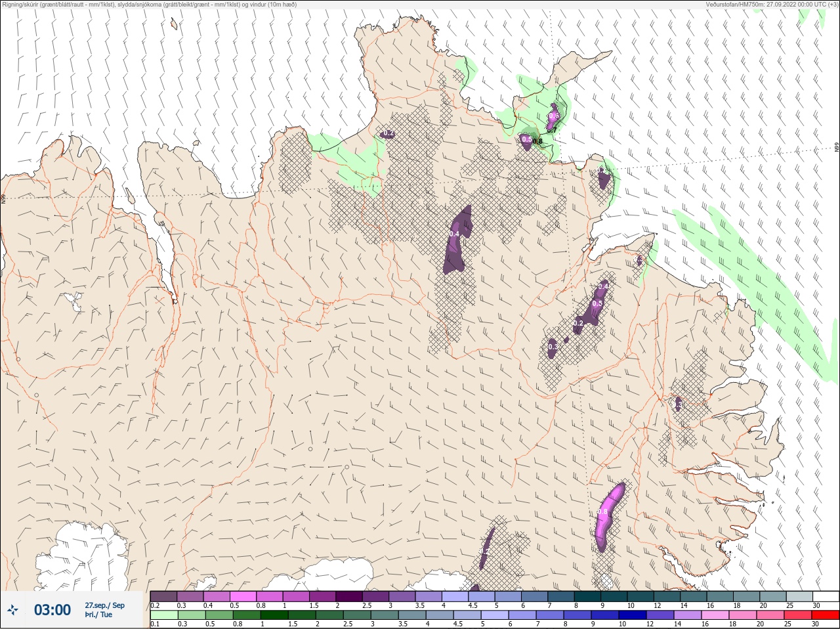Select dark teal top legend swatch between 8 and 9

[x=587, y=596]
